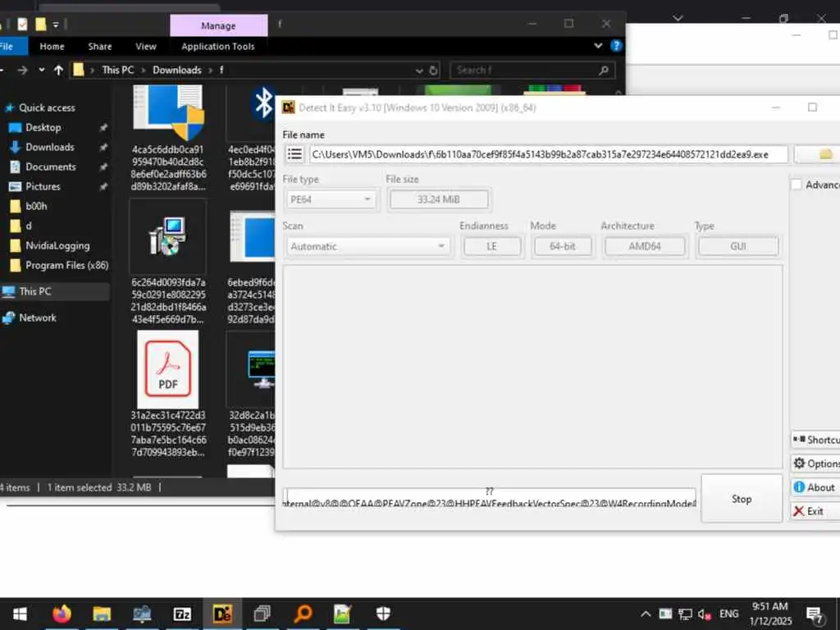Select the 31a2ec31c4722d3 PDF file
Viewport: 840px width, 630px height.
pos(168,395)
